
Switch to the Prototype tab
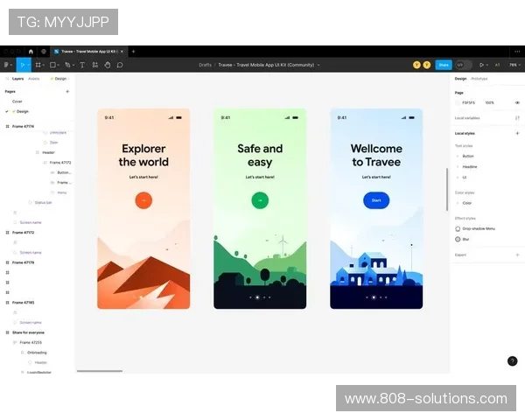click(479, 79)
